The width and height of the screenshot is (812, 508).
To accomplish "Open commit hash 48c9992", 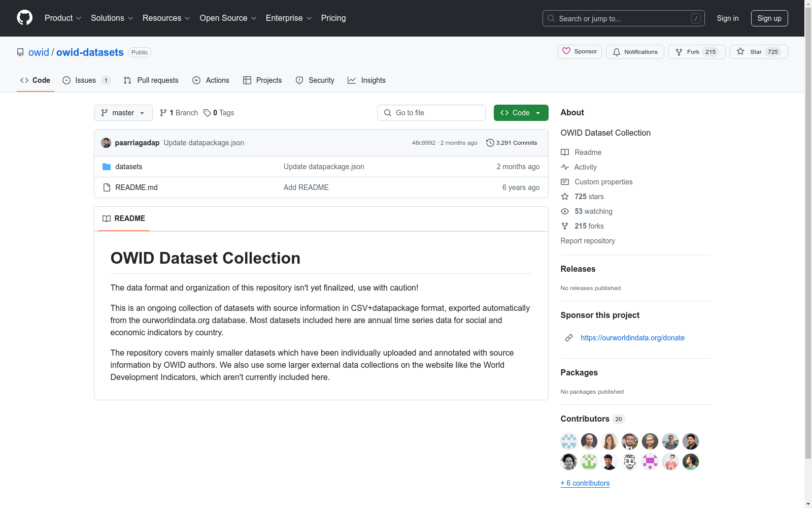I will point(424,143).
